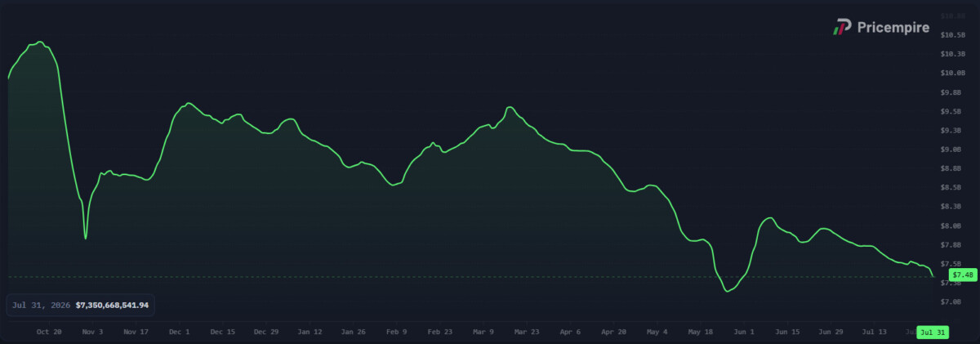Click the $10.5B y-axis label
Image resolution: width=980 pixels, height=344 pixels.
[954, 35]
